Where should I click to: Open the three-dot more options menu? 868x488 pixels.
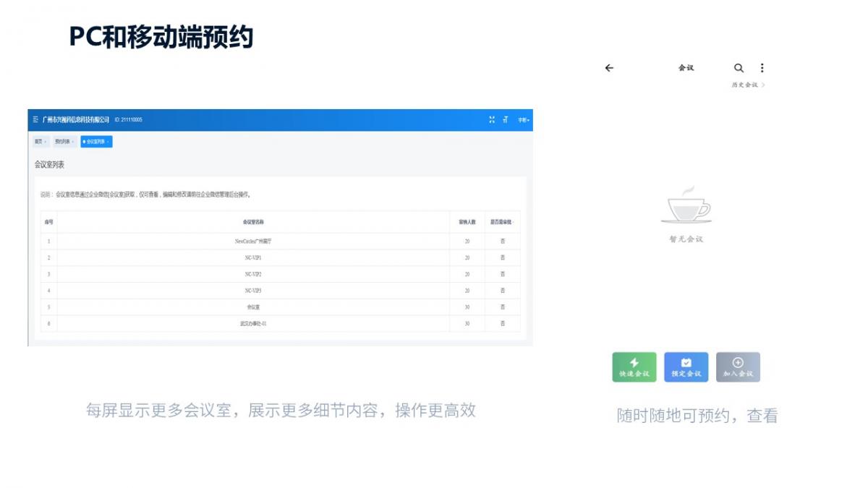pos(762,68)
